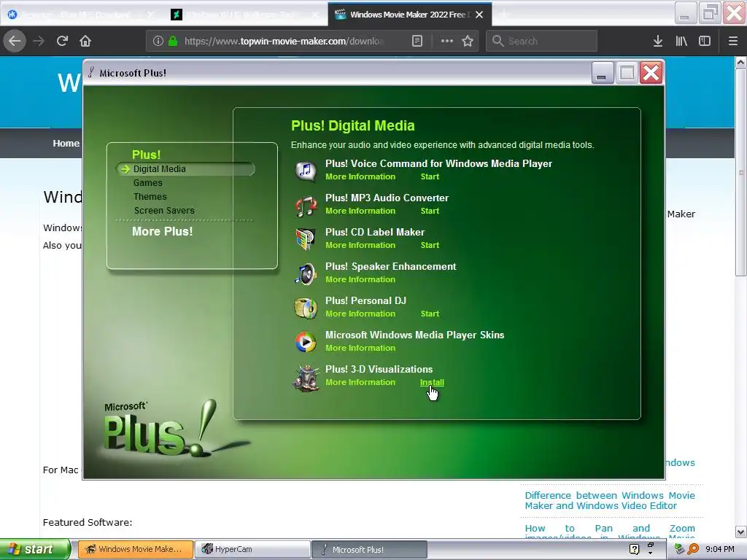The width and height of the screenshot is (747, 560).
Task: Click the page scrollbar up arrow
Action: click(x=741, y=63)
